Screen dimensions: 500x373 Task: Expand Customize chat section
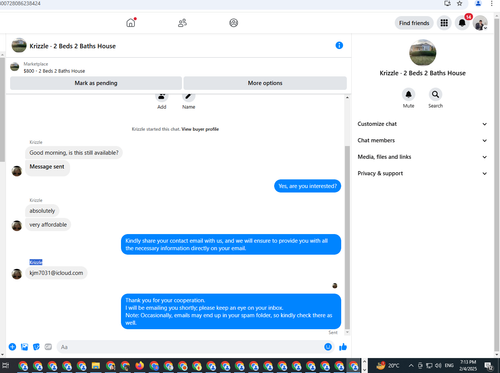422,124
